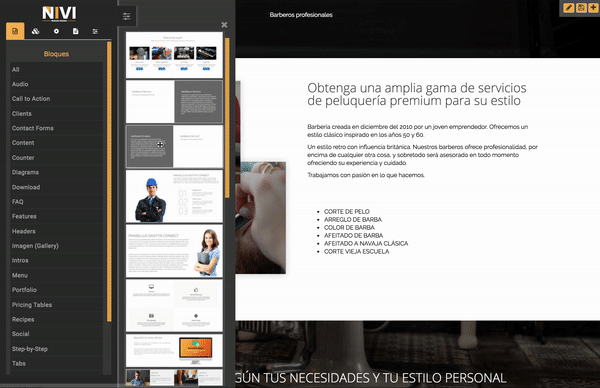This screenshot has height=388, width=600.
Task: Select the FAQ category
Action: point(56,202)
